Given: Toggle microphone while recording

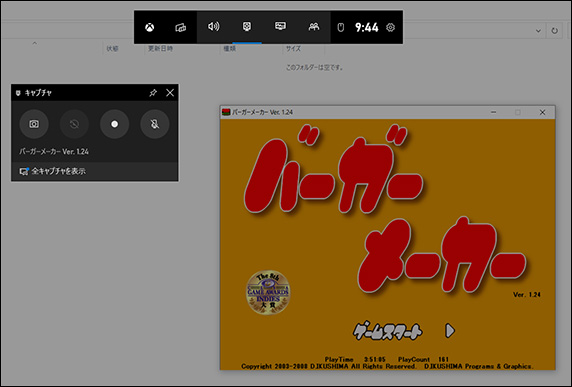Looking at the screenshot, I should click(155, 124).
